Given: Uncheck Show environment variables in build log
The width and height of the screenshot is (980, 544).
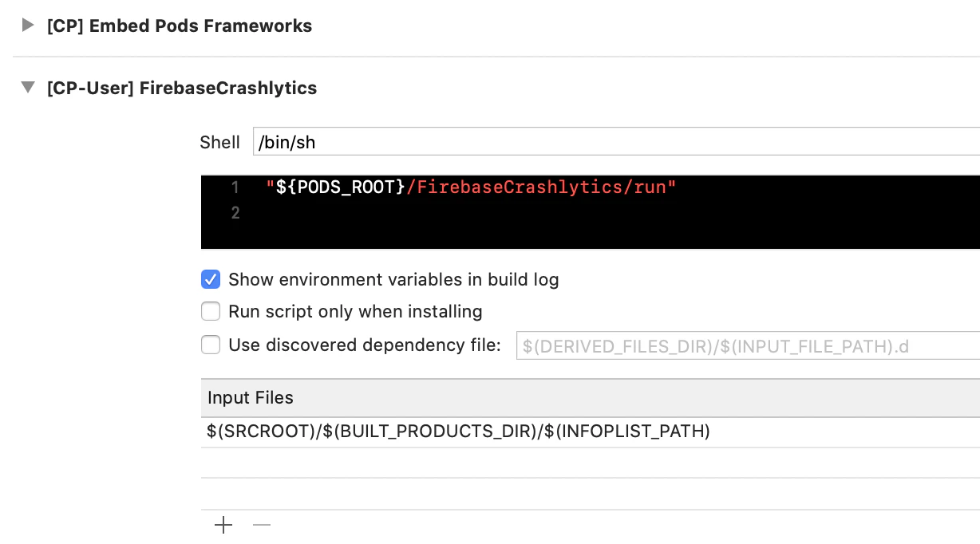Looking at the screenshot, I should tap(211, 280).
